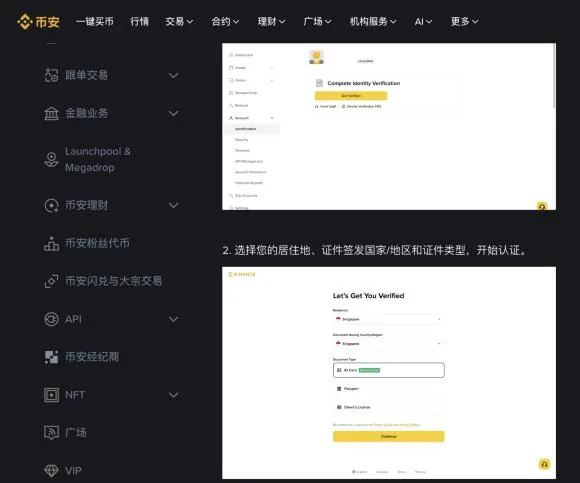This screenshot has height=483, width=580.
Task: Select the ID Card document type
Action: pyautogui.click(x=388, y=370)
